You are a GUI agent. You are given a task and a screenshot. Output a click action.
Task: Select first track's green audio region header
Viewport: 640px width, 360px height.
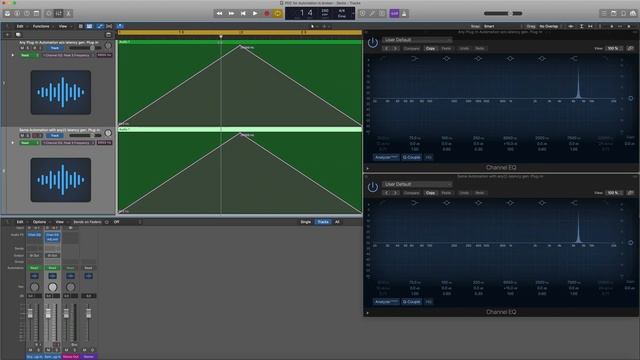click(x=240, y=42)
